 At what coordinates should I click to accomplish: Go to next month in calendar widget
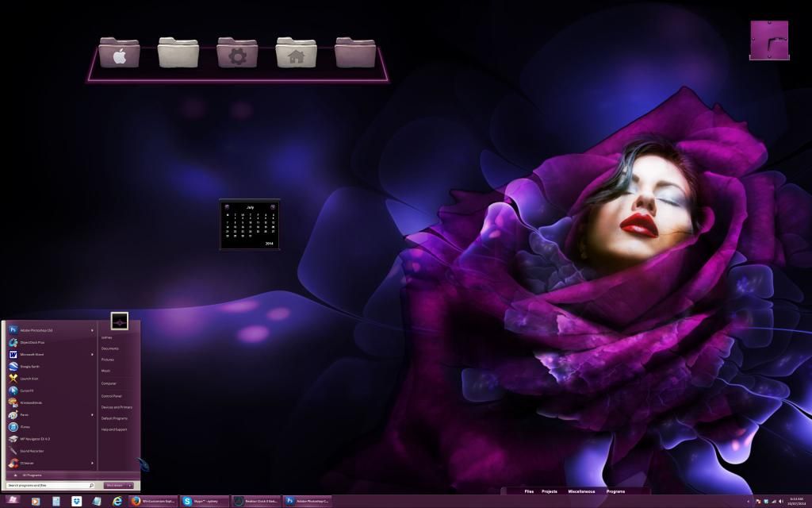point(273,207)
